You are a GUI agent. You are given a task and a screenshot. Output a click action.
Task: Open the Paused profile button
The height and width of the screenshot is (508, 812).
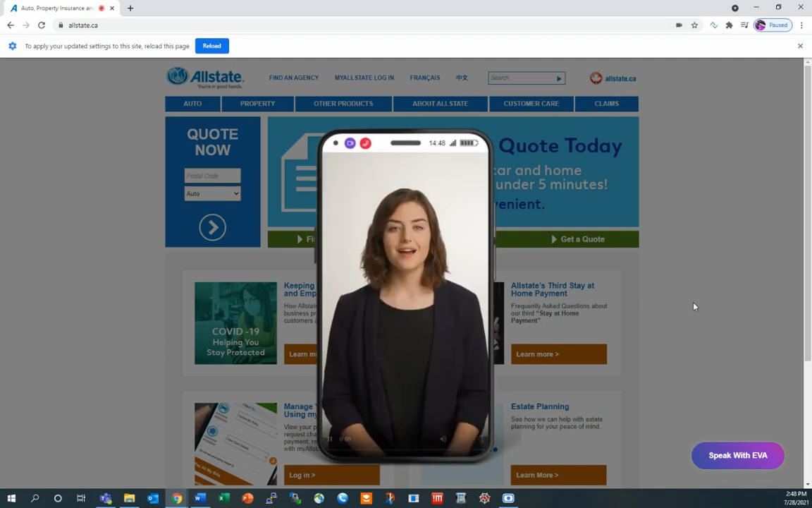coord(773,25)
